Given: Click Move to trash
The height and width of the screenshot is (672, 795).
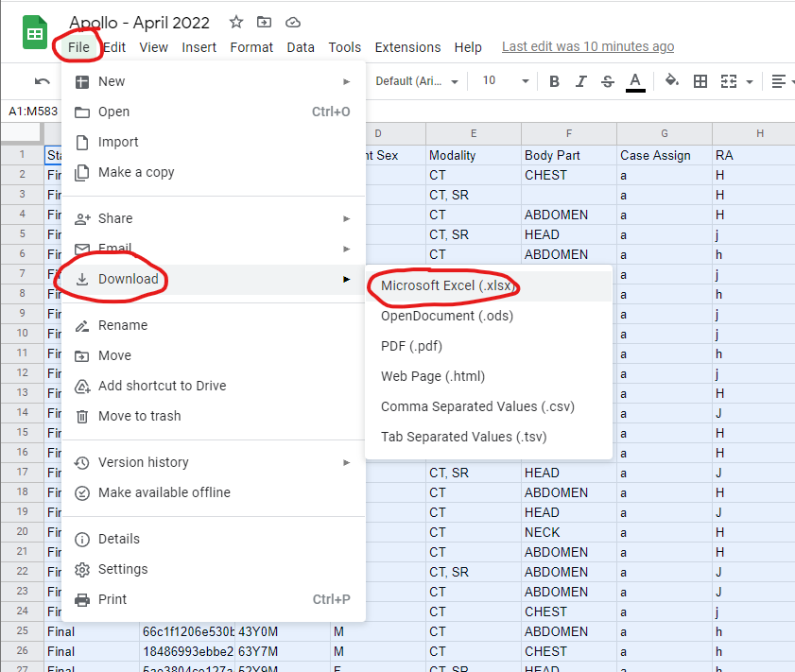Looking at the screenshot, I should coord(214,416).
